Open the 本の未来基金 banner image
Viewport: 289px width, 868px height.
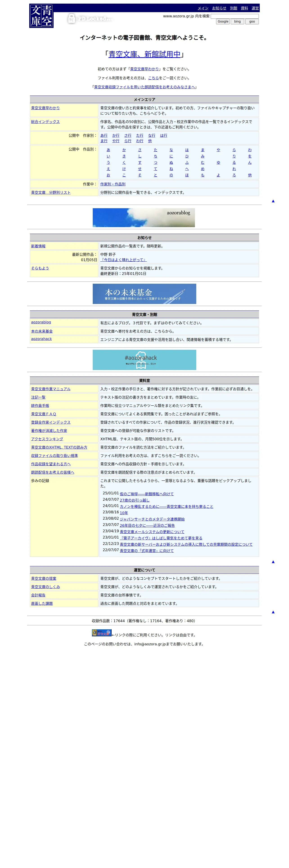pyautogui.click(x=144, y=294)
